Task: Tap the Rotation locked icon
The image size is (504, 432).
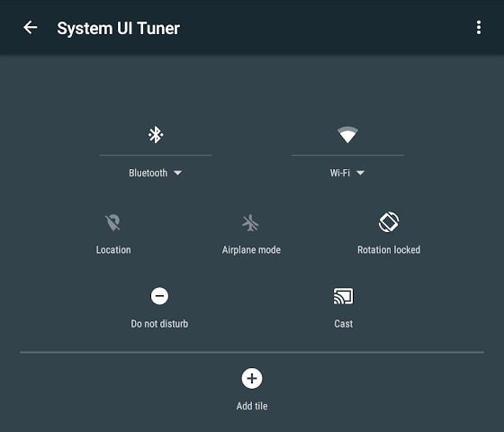Action: pyautogui.click(x=389, y=221)
